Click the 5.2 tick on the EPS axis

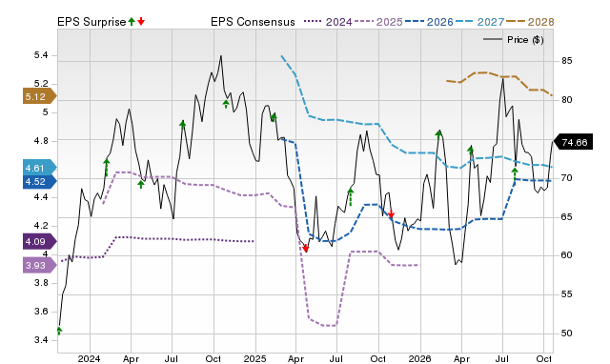tap(41, 84)
